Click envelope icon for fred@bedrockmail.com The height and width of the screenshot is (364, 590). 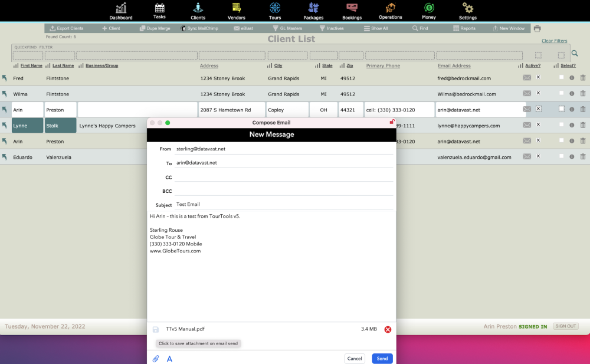coord(527,77)
